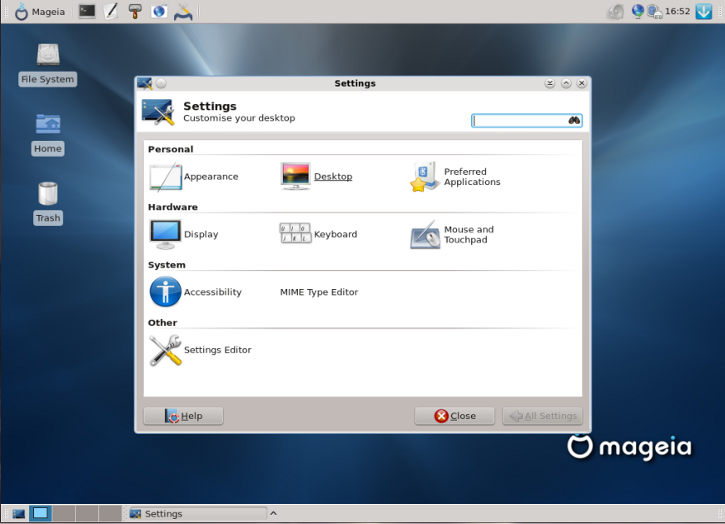Launch the terminal from top panel
Screen dimensions: 725x524
tap(87, 11)
